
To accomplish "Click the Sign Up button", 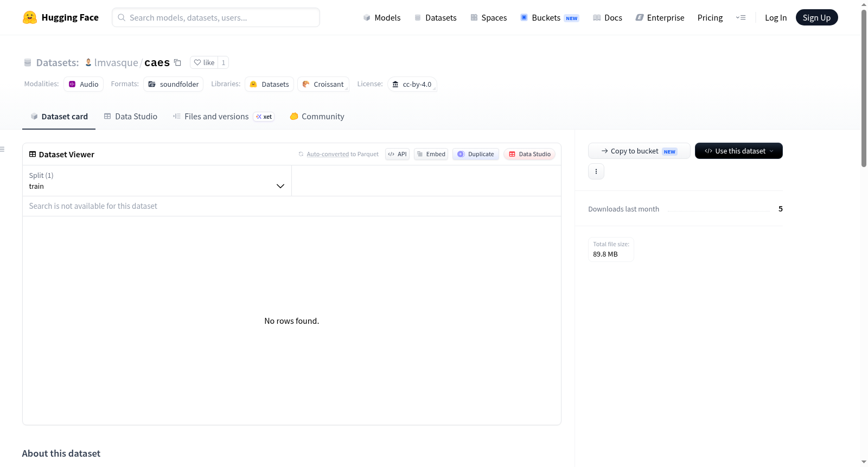I will coord(816,17).
